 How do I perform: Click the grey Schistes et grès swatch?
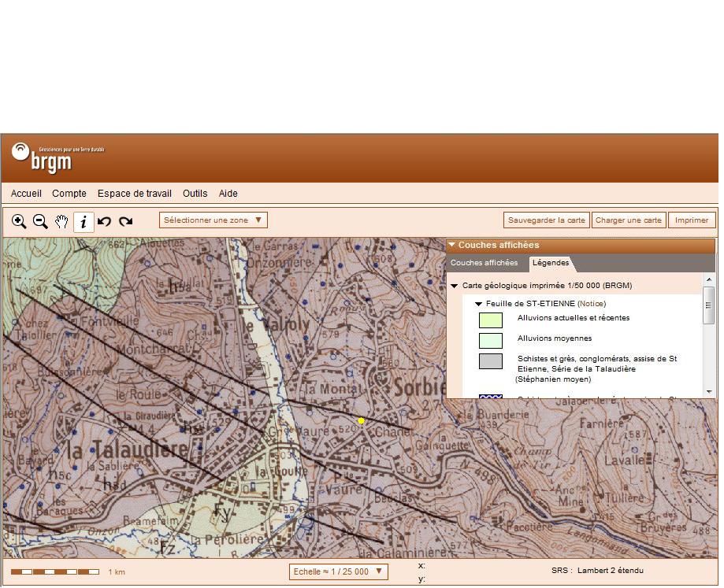(x=491, y=361)
